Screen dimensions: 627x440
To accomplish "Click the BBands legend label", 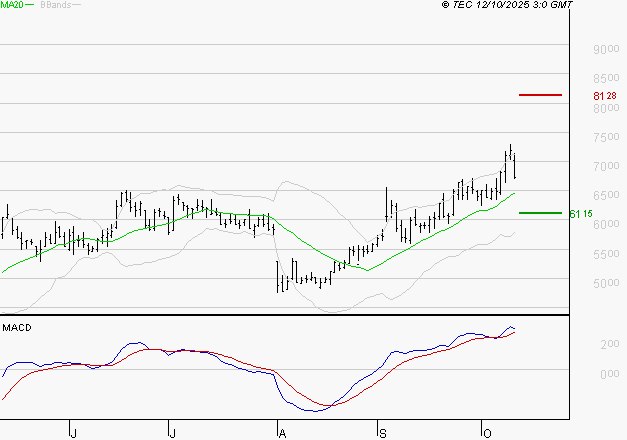I will 56,5.
